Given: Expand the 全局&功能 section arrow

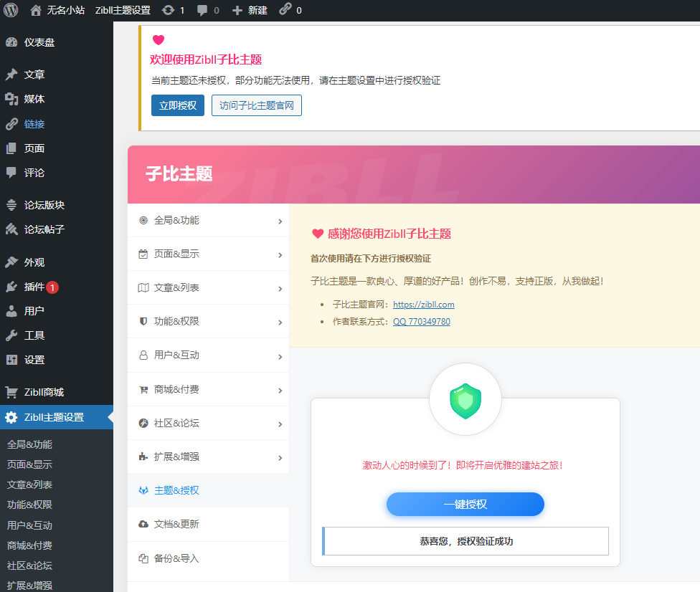Looking at the screenshot, I should [x=280, y=221].
